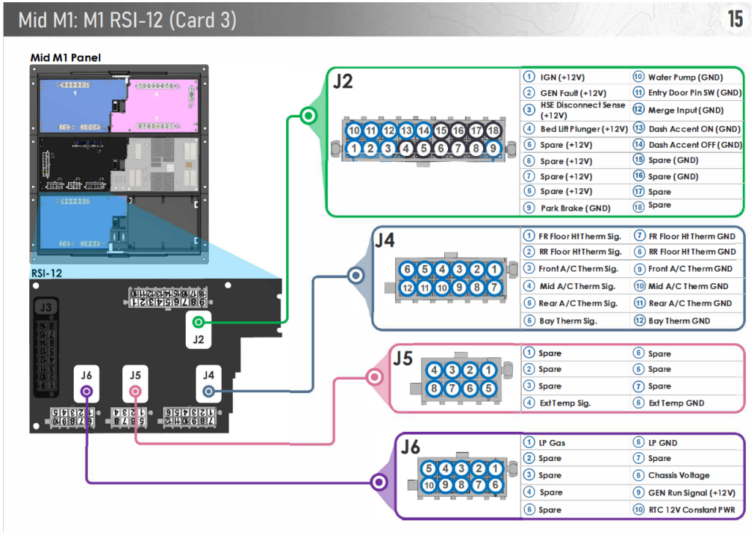
Task: Select 'GEN Fault (+12V)' entry
Action: click(x=573, y=93)
